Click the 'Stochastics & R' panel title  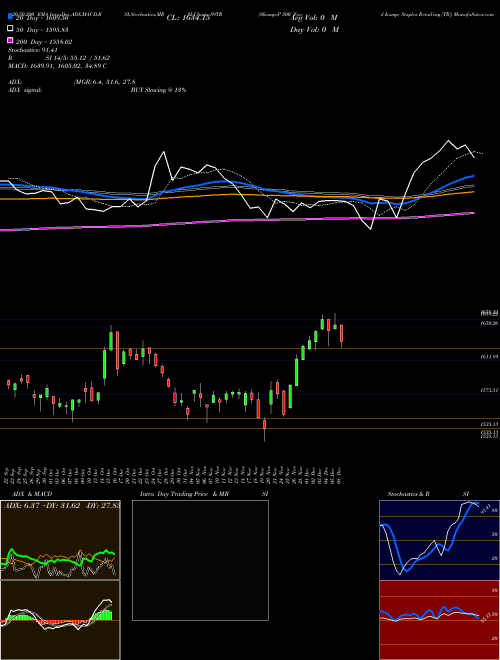[408, 494]
